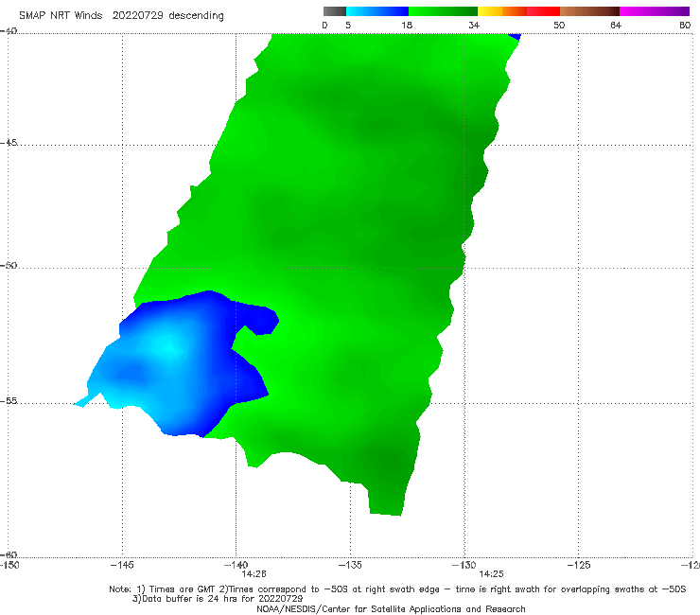Click the color bar label '5'
This screenshot has width=700, height=615.
coord(348,25)
